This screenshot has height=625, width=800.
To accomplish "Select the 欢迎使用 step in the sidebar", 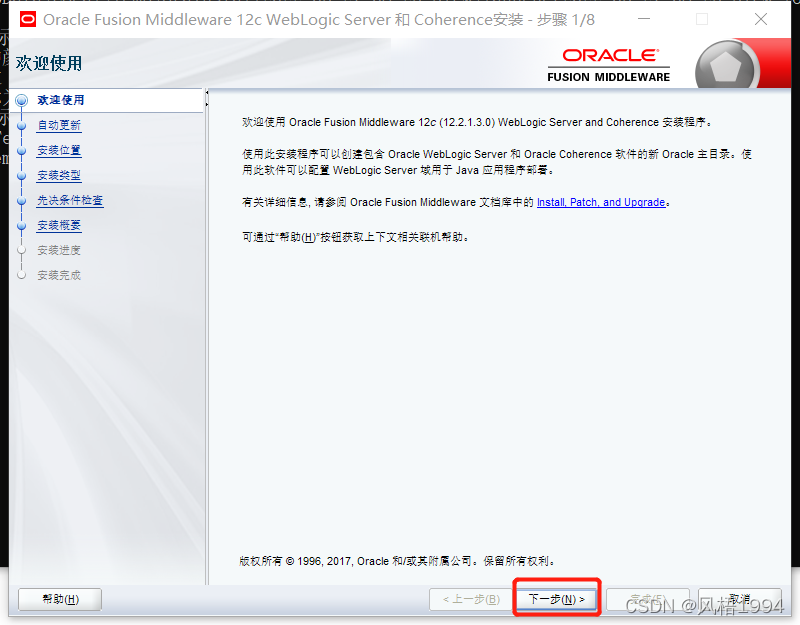I will click(61, 100).
